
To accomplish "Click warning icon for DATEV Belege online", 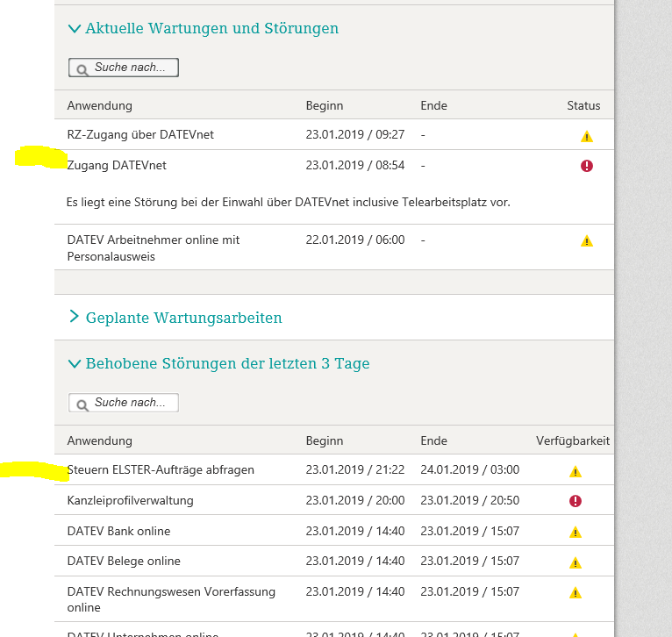I will point(575,562).
